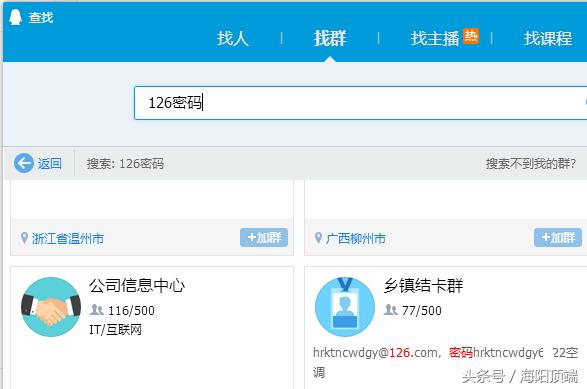Screen dimensions: 587x389
Task: Join the group located in 广西柳州市
Action: [558, 237]
